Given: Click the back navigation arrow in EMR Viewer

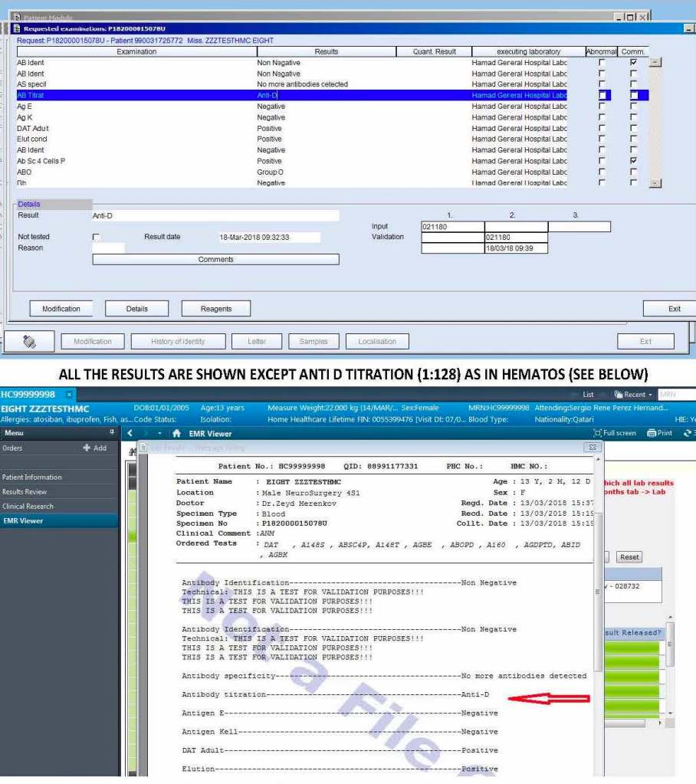Looking at the screenshot, I should (130, 434).
